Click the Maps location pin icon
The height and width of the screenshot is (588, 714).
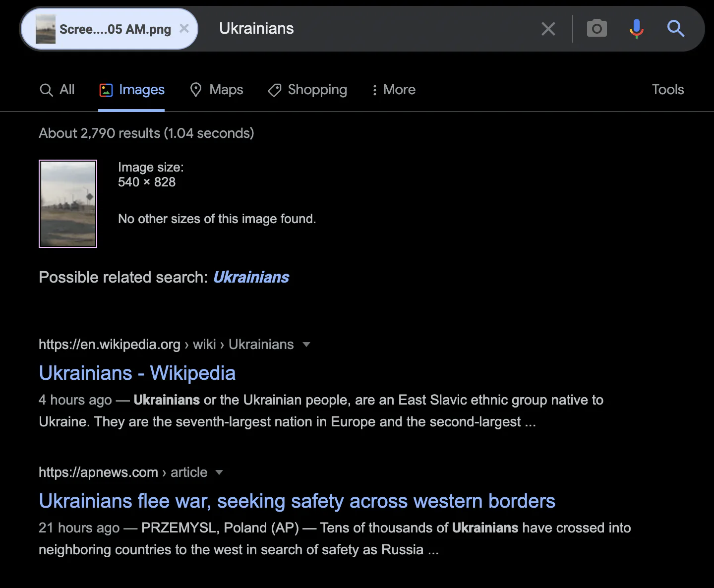[196, 90]
